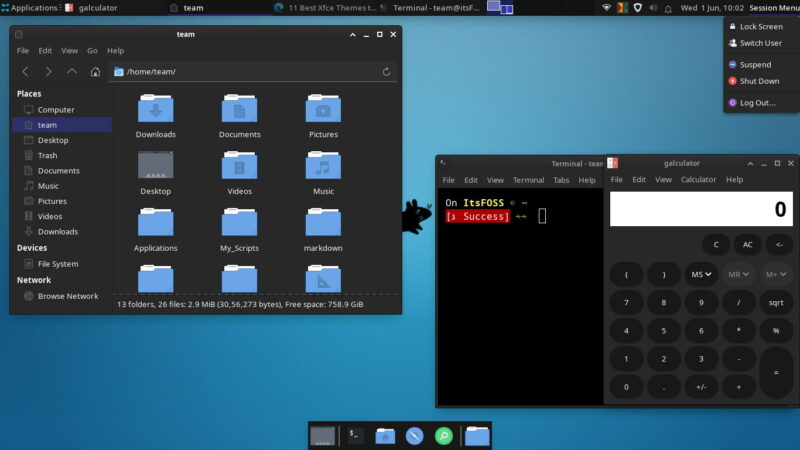Open the Music folder icon in the file pane
Image resolution: width=800 pixels, height=450 pixels.
pyautogui.click(x=323, y=165)
